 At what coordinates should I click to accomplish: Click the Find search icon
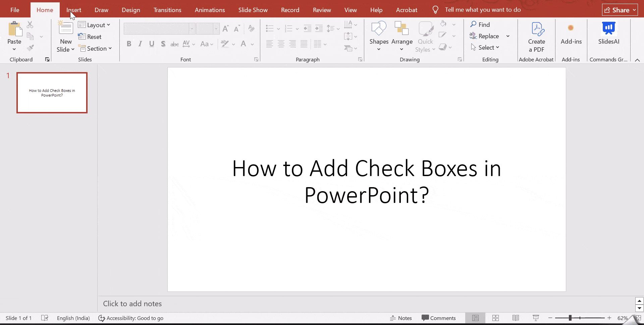point(473,24)
